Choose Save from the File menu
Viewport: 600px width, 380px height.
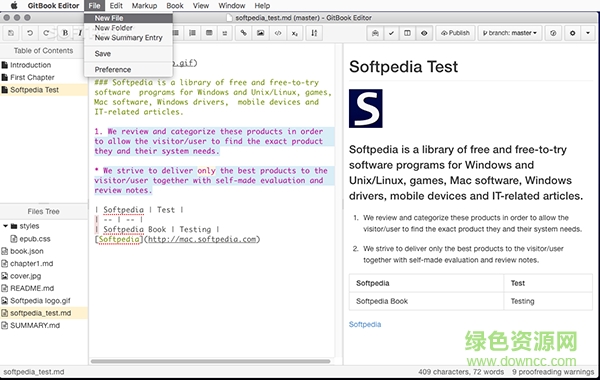click(128, 54)
